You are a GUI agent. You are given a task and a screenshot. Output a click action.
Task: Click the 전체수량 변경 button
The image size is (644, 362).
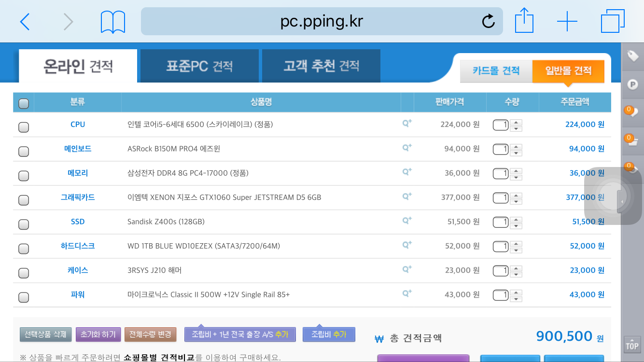coord(151,334)
